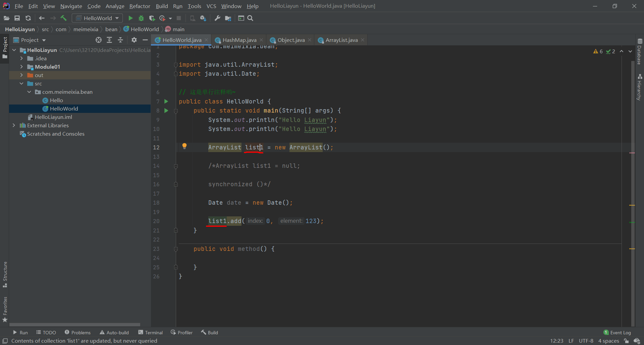Start debugging with the green bug icon
The width and height of the screenshot is (644, 345).
(x=141, y=18)
